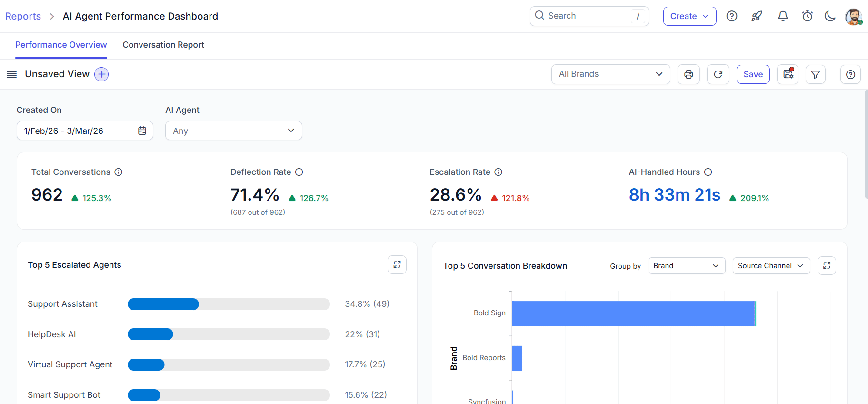The width and height of the screenshot is (868, 404).
Task: Click the 71.4% deflection rate value
Action: [255, 195]
